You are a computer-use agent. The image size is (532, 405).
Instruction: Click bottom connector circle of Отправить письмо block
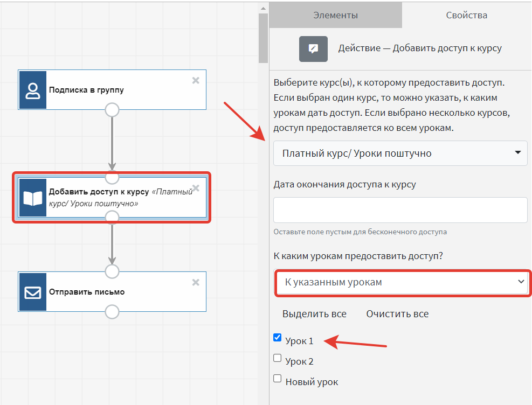coord(112,312)
